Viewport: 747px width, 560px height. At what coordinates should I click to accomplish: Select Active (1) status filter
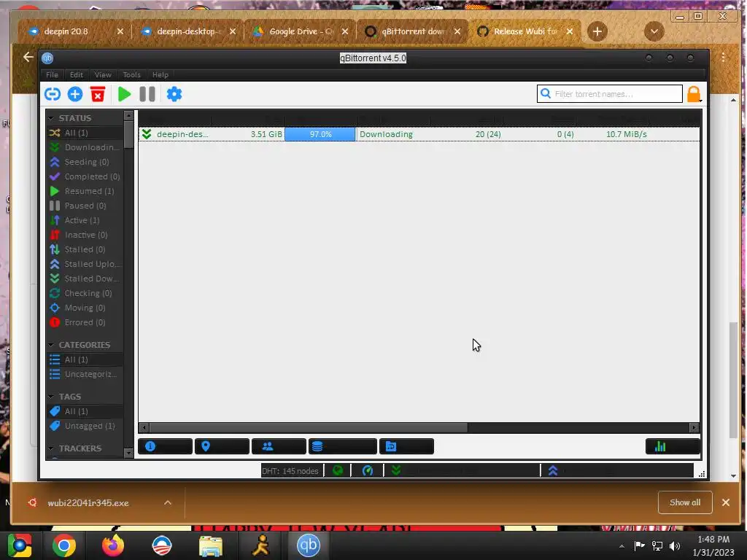[85, 220]
